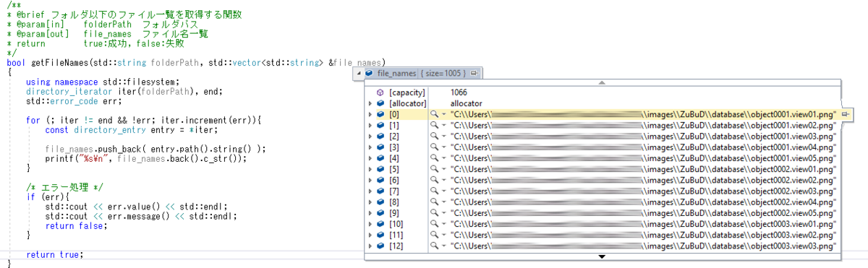Click the [4] index name cell
Image resolution: width=868 pixels, height=268 pixels.
(394, 157)
